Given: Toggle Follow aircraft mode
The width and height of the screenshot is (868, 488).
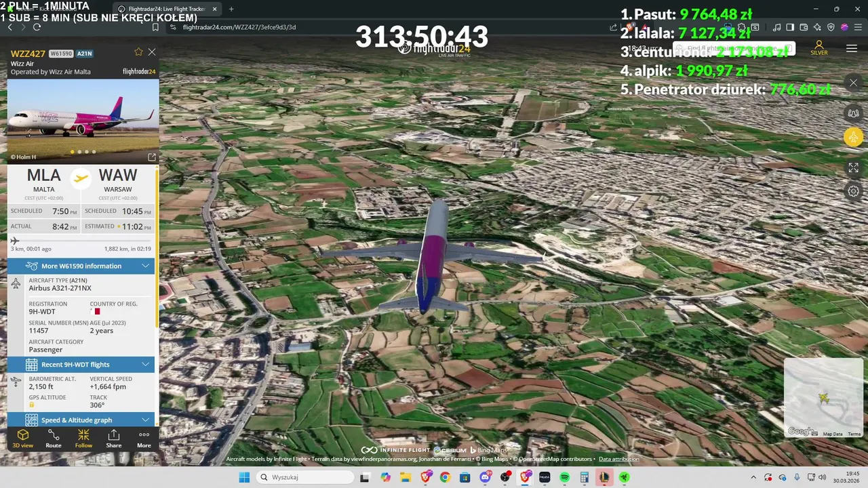Looking at the screenshot, I should coord(83,439).
